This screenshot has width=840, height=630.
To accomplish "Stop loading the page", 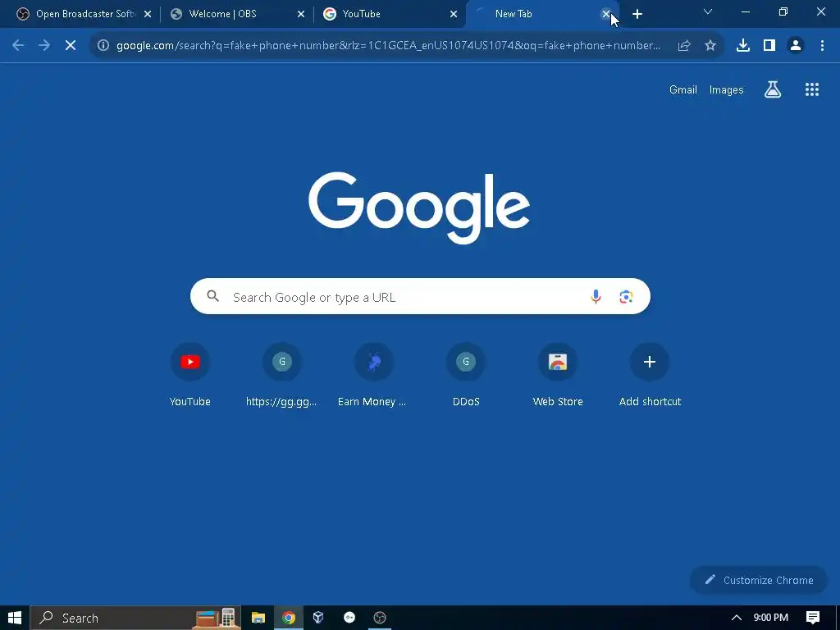I will [71, 46].
